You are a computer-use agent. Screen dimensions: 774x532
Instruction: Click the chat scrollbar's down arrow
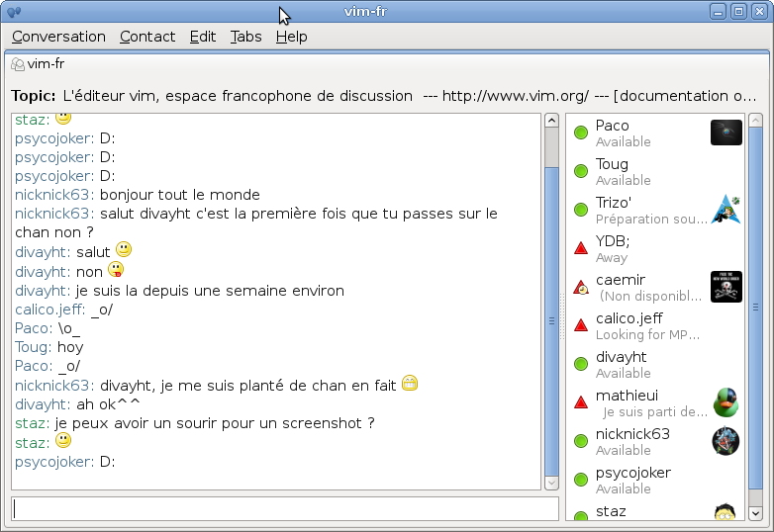[x=551, y=483]
